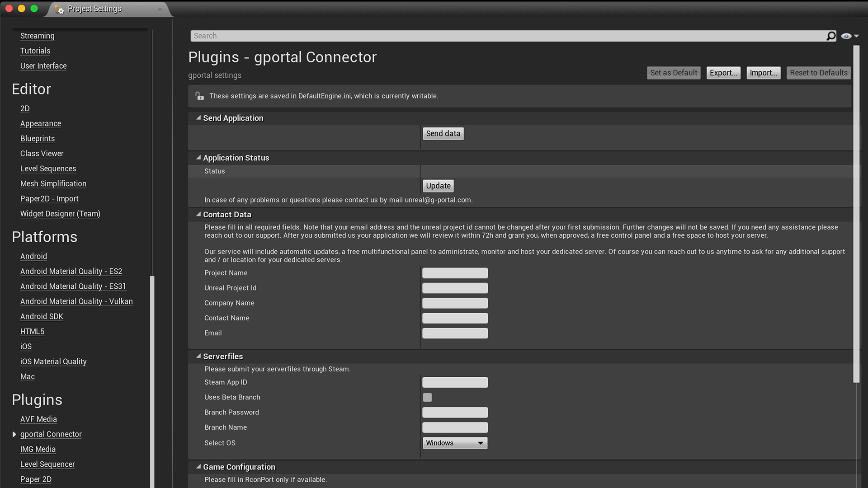Click the Set as Default button
868x488 pixels.
point(674,73)
